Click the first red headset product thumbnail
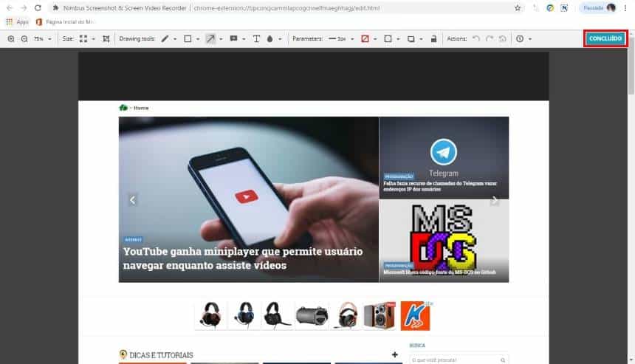 pyautogui.click(x=211, y=315)
